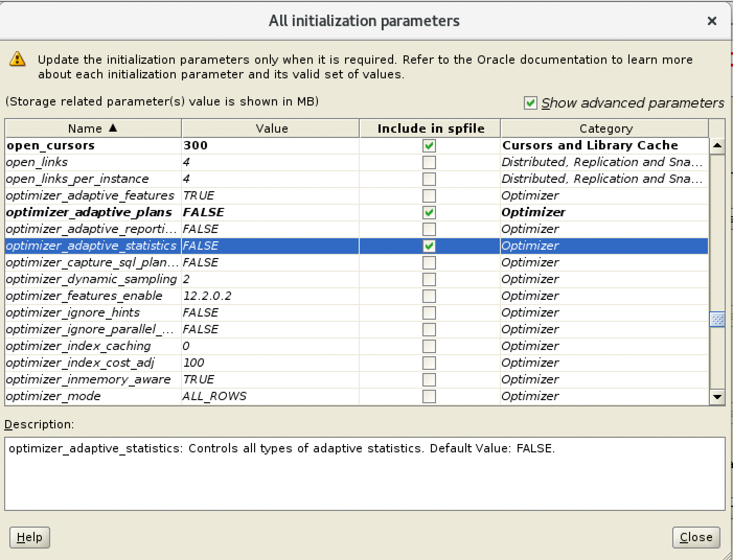Click the Category column header
This screenshot has width=733, height=560.
[x=605, y=129]
